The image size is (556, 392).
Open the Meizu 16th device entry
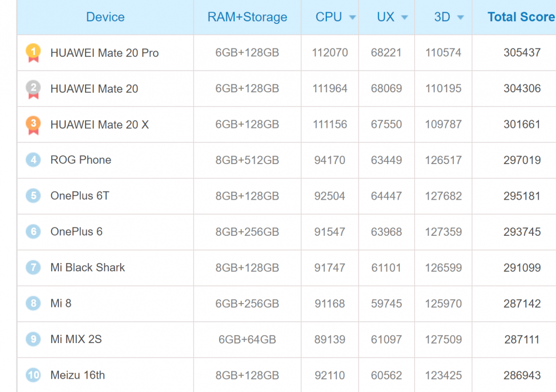[x=78, y=375]
